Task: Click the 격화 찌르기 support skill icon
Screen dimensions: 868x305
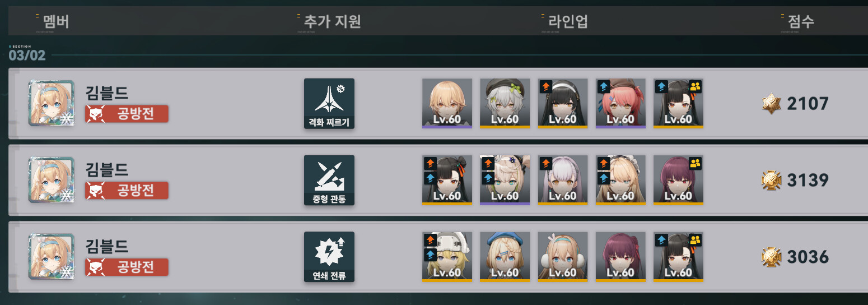Action: coord(329,104)
